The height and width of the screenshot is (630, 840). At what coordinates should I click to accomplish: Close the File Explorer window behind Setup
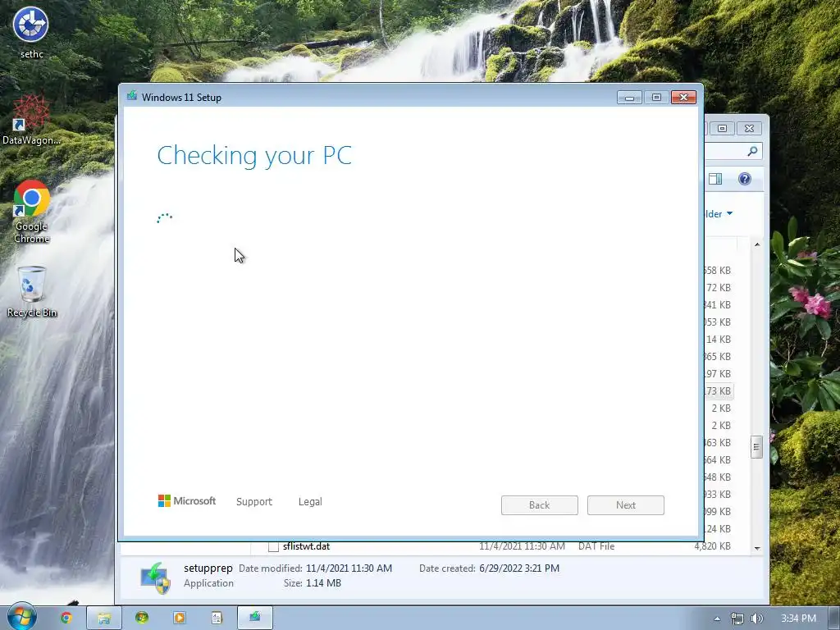749,129
